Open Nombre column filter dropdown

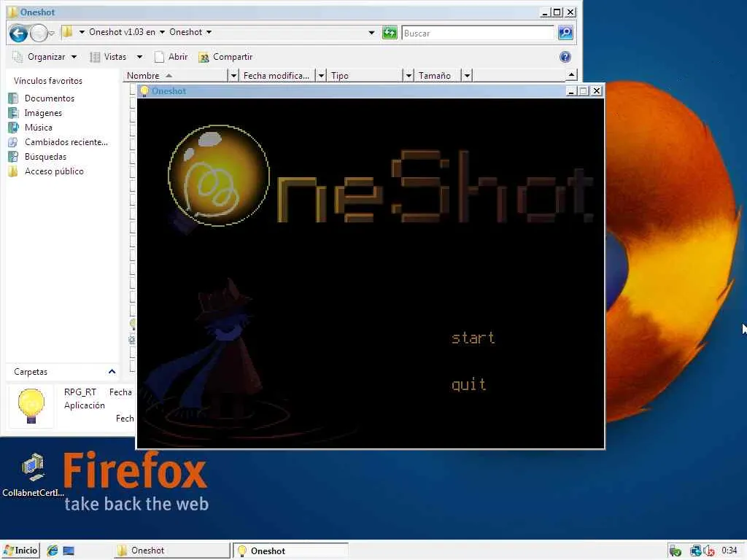click(233, 75)
